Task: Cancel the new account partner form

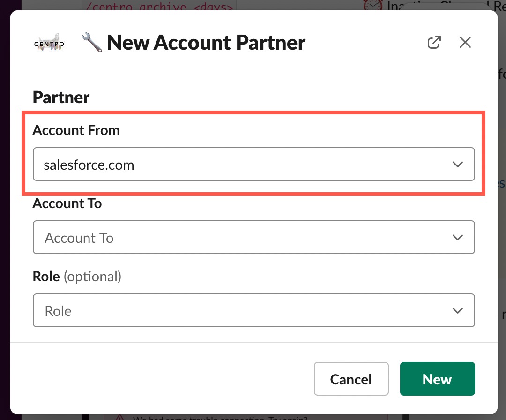Action: click(351, 379)
